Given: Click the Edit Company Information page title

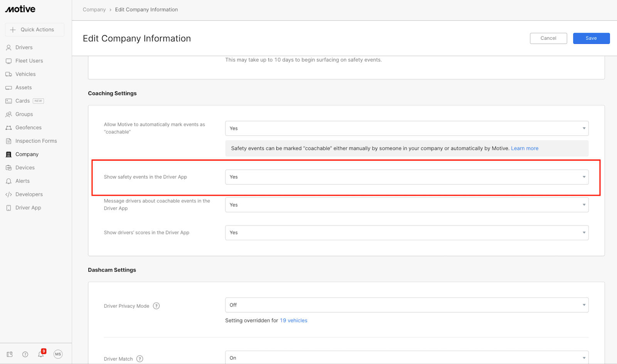Looking at the screenshot, I should point(137,39).
